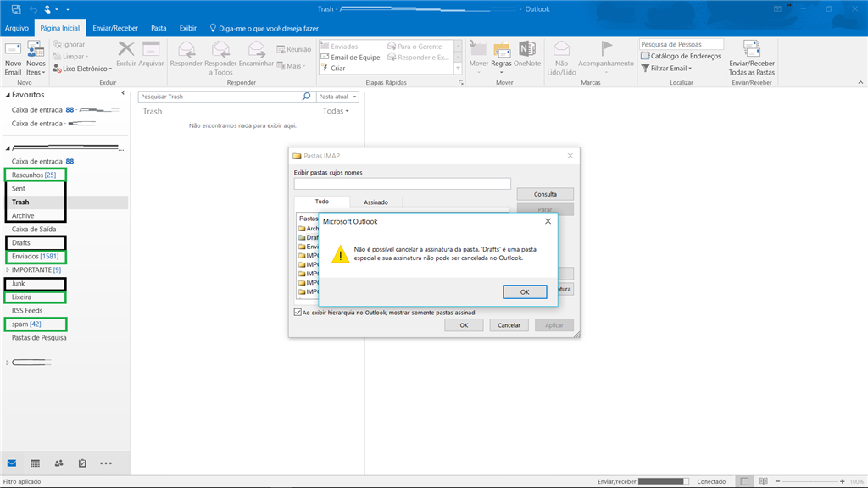The width and height of the screenshot is (868, 488).
Task: Open Catálogo de Endereços
Action: pos(681,56)
